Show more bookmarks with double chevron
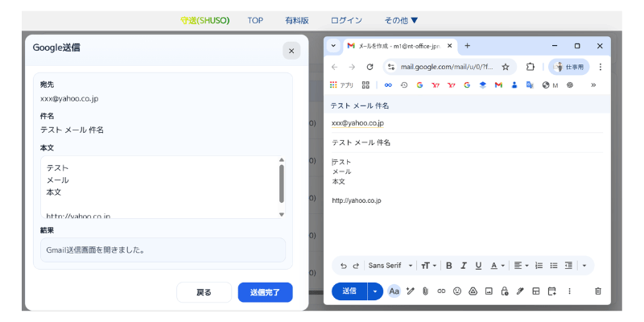This screenshot has width=644, height=322. pyautogui.click(x=593, y=85)
